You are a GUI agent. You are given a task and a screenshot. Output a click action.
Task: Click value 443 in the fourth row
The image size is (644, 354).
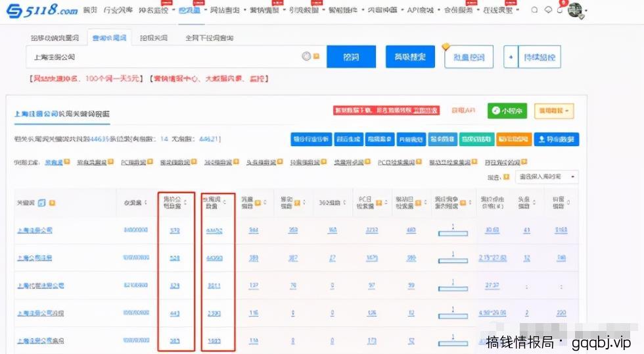(175, 313)
